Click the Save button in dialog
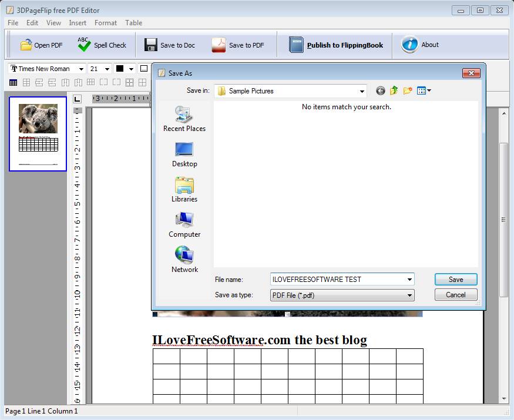 pyautogui.click(x=456, y=280)
